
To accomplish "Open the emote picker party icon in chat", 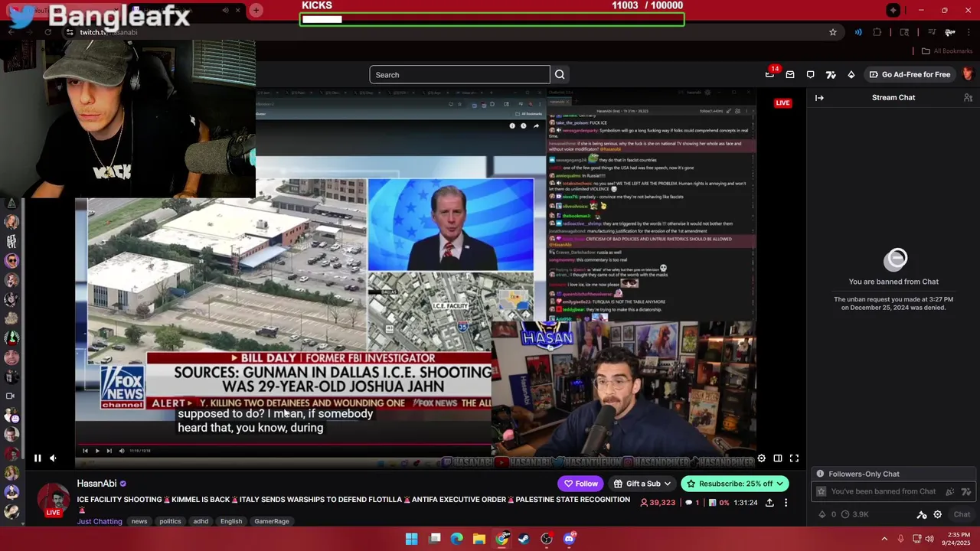I will 950,491.
